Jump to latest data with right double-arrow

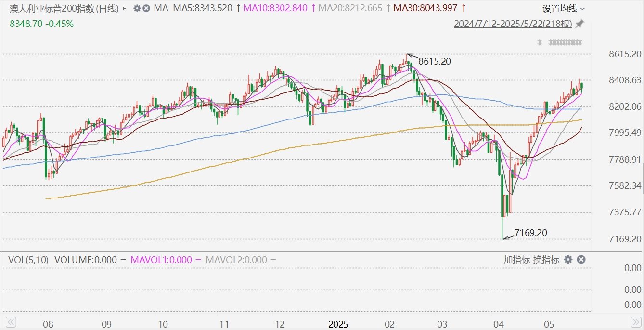[x=636, y=321]
